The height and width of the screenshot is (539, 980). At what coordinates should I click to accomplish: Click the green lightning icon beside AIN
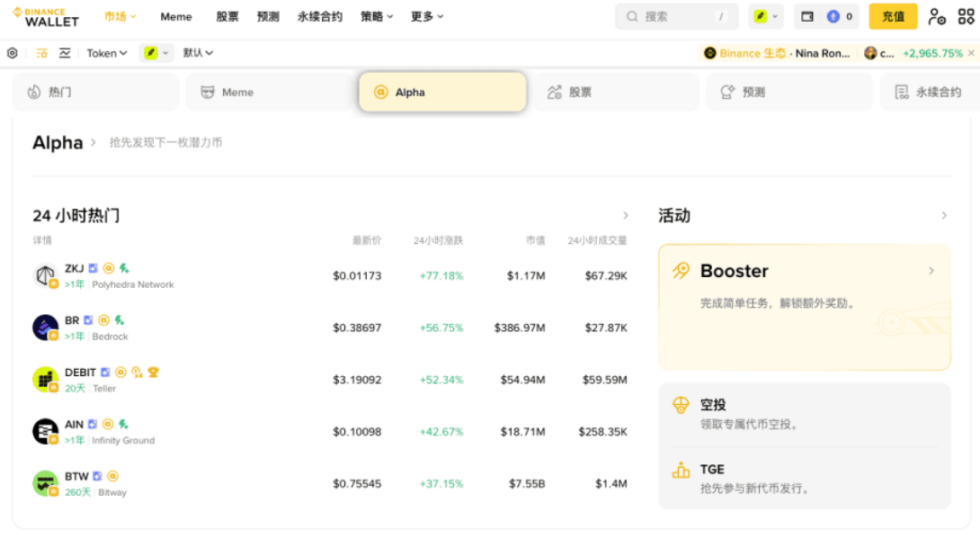(124, 424)
